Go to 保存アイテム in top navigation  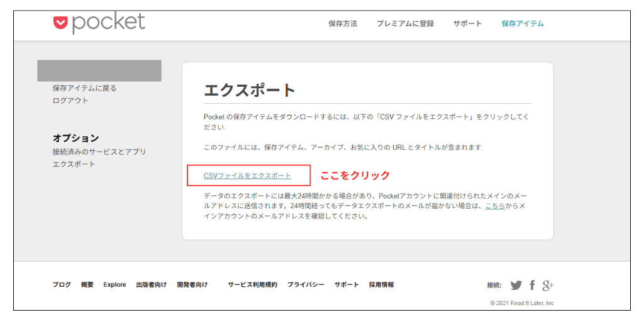point(523,24)
